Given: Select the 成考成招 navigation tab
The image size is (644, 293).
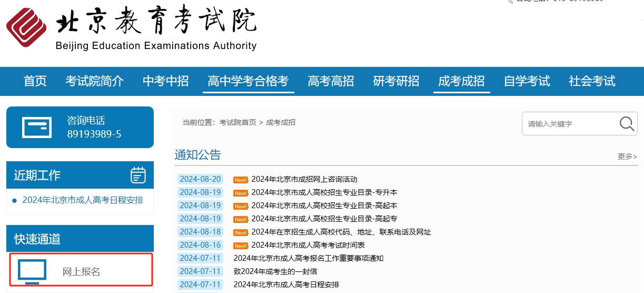Looking at the screenshot, I should pyautogui.click(x=461, y=81).
